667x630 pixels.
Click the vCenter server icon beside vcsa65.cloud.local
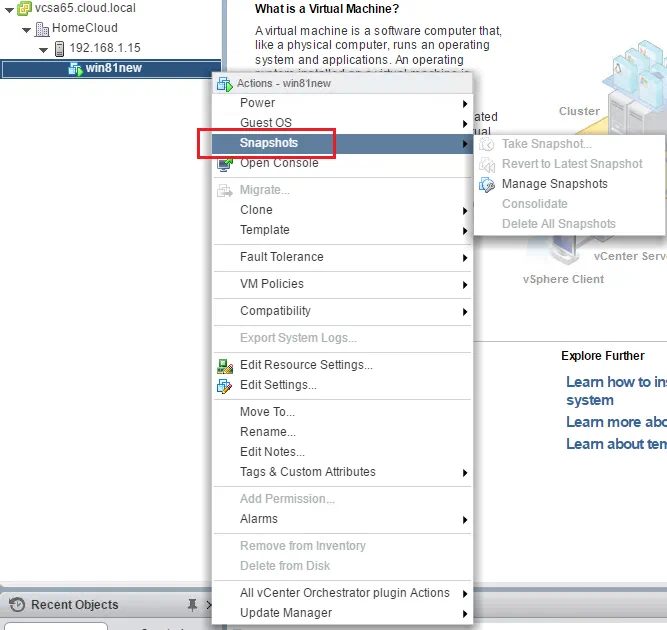pos(24,8)
